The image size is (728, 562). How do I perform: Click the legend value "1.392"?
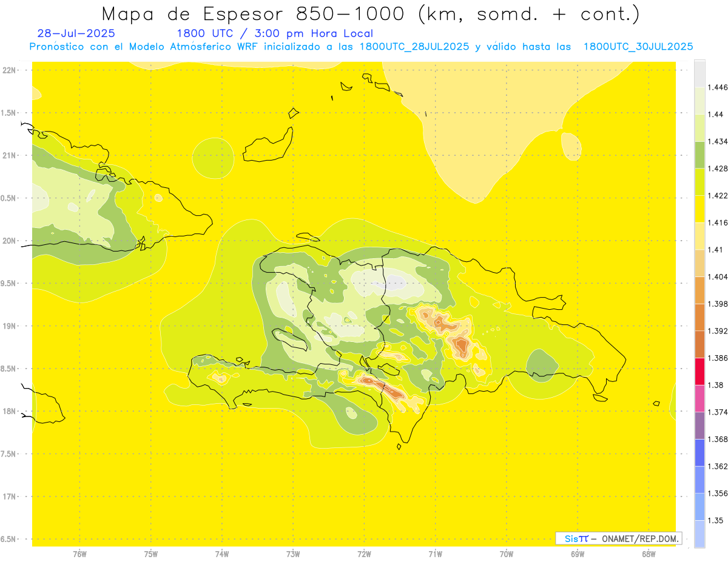[719, 331]
